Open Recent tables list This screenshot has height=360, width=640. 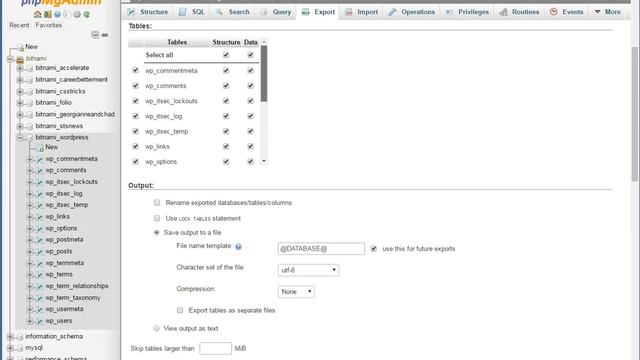[x=19, y=25]
